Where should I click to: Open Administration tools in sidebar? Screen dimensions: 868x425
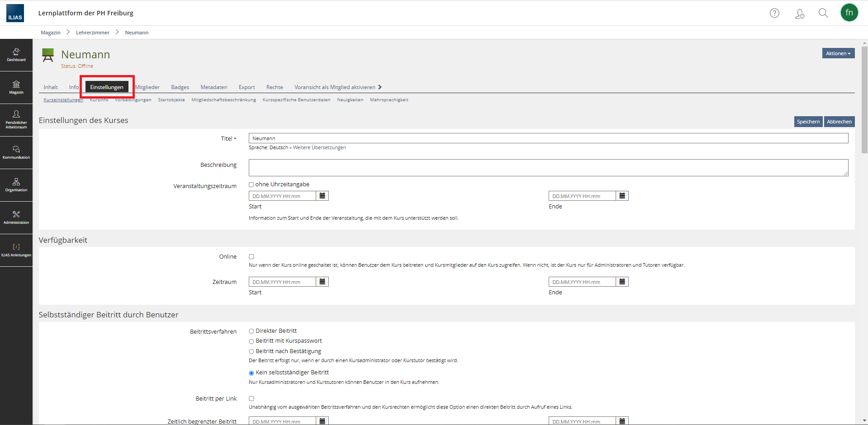(x=16, y=217)
